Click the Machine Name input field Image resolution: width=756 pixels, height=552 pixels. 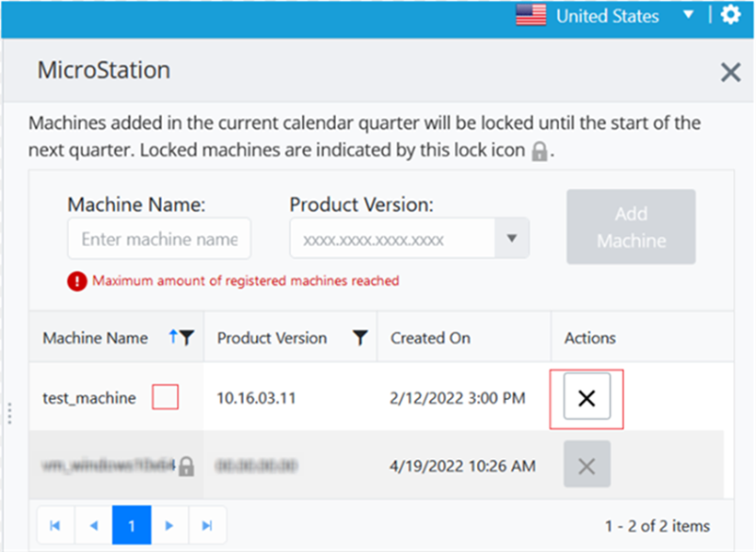[159, 239]
